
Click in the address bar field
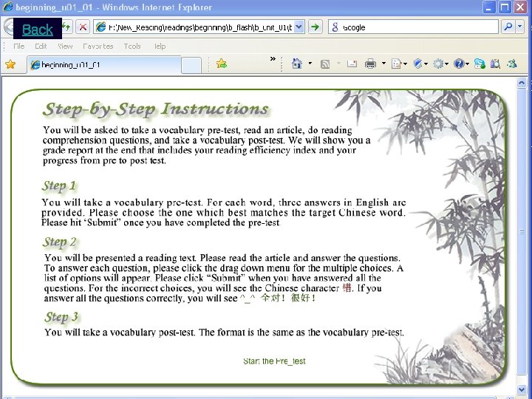(x=200, y=27)
